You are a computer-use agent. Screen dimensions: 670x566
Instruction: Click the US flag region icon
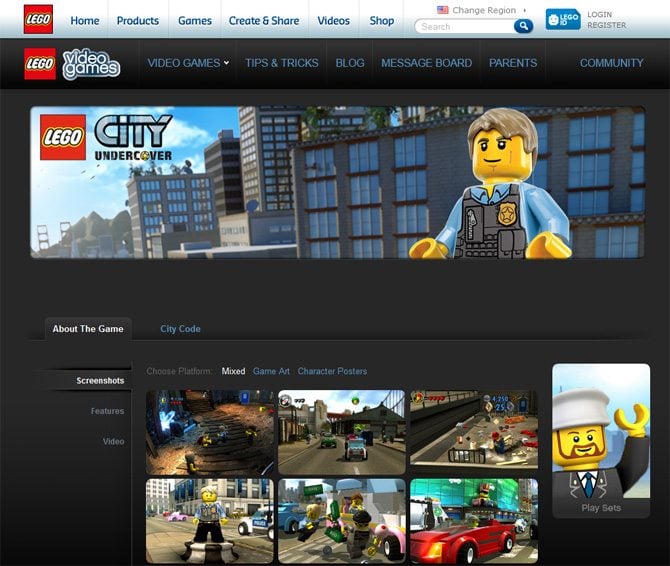pyautogui.click(x=442, y=10)
